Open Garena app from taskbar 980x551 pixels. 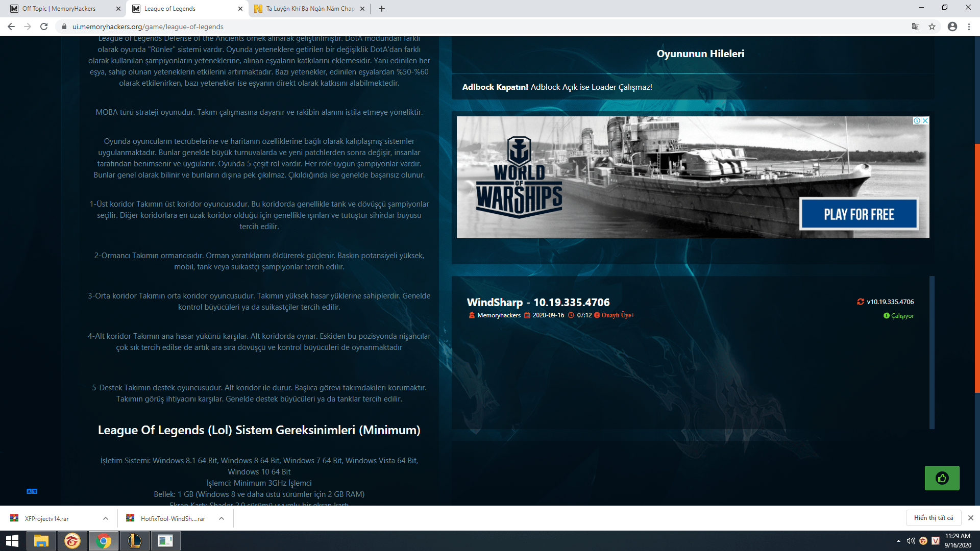[x=72, y=541]
